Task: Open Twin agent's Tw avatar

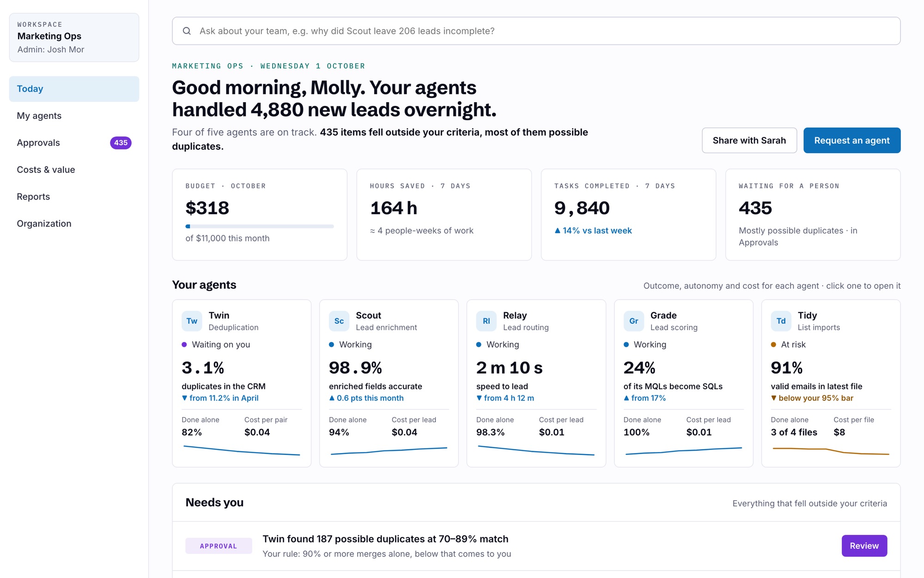Action: pos(192,321)
